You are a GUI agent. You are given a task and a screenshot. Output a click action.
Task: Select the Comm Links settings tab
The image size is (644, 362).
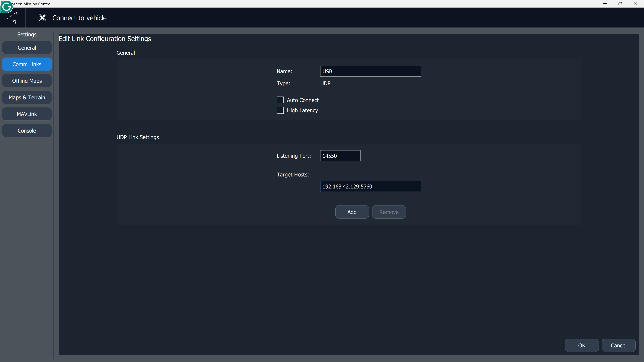27,64
